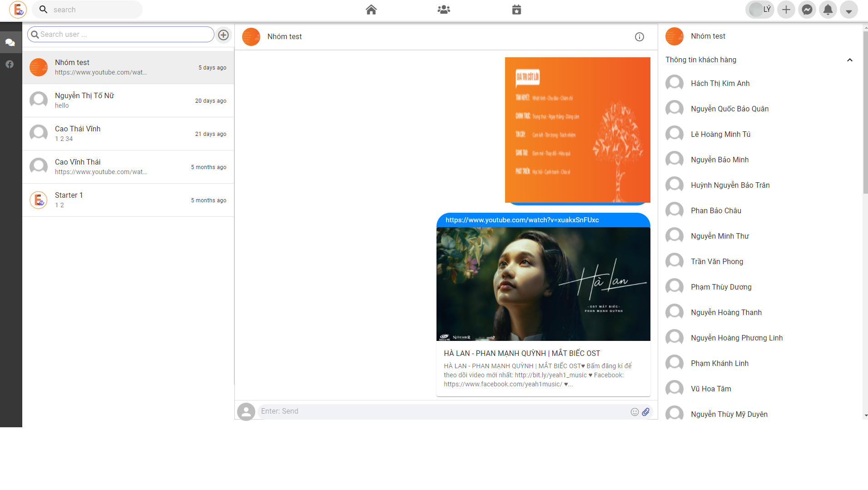Select member Nguyễn Minh Thư

coord(761,236)
